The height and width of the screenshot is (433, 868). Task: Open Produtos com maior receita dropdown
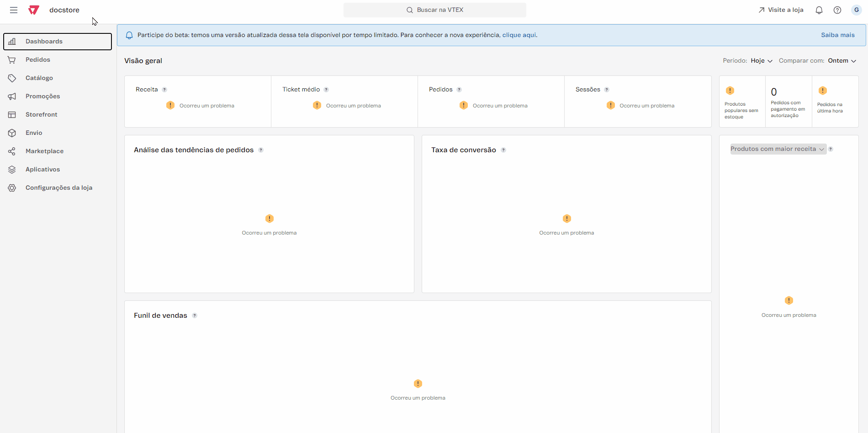(x=778, y=149)
